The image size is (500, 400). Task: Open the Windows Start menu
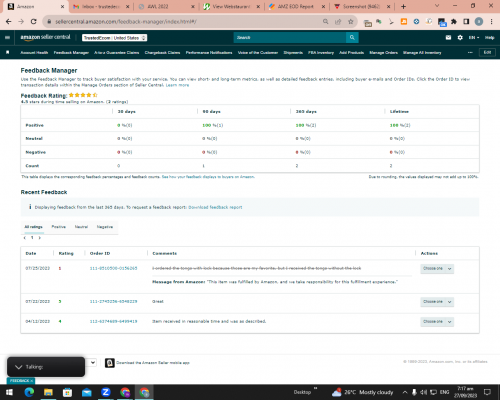(x=9, y=392)
